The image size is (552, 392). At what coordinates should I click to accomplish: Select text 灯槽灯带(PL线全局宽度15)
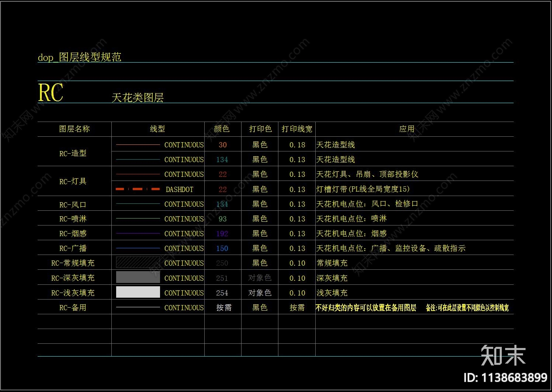[363, 189]
